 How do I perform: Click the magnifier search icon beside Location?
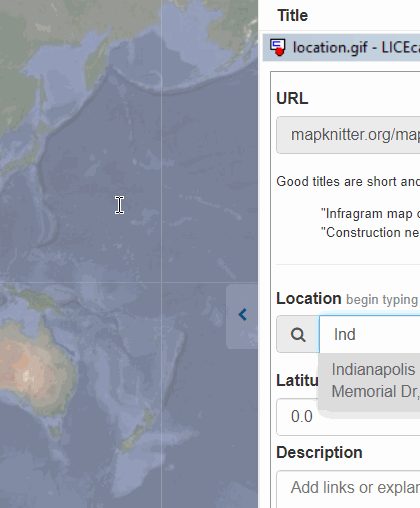point(298,334)
